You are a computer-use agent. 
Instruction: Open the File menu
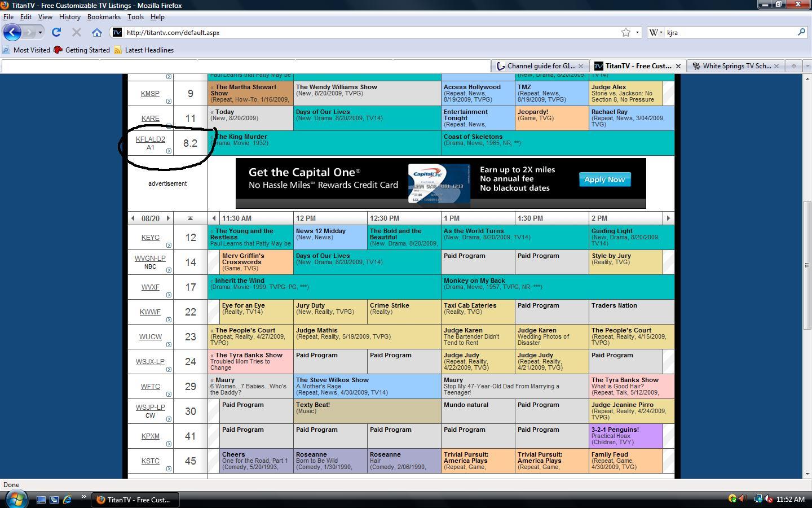click(x=8, y=17)
